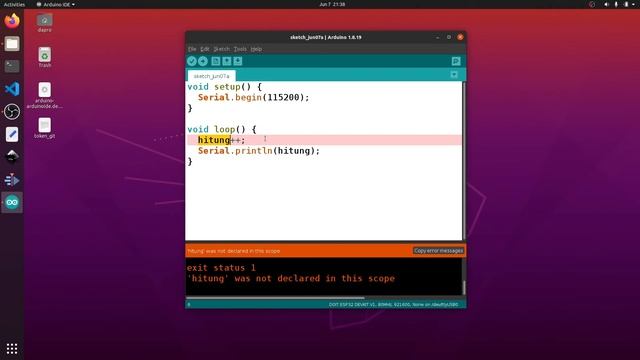This screenshot has height=360, width=640.
Task: Open the Edit menu
Action: tap(205, 49)
